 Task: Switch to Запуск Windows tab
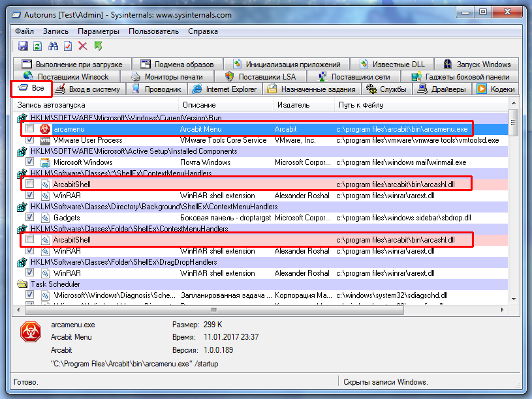pos(477,64)
